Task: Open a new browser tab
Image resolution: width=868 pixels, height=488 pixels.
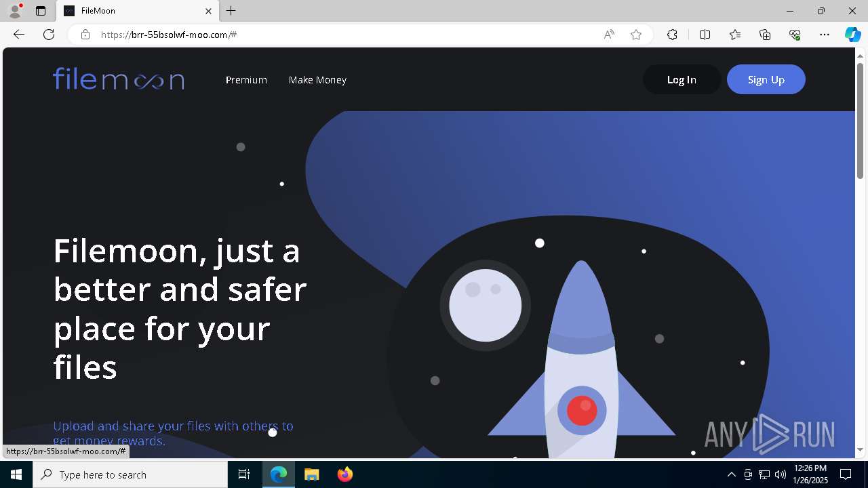Action: point(231,11)
